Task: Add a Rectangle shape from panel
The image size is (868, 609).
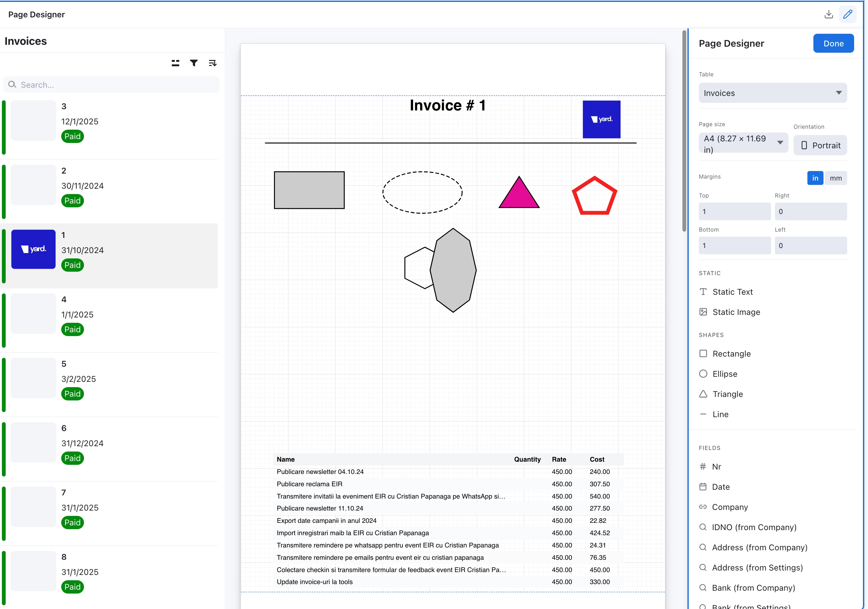Action: point(731,354)
